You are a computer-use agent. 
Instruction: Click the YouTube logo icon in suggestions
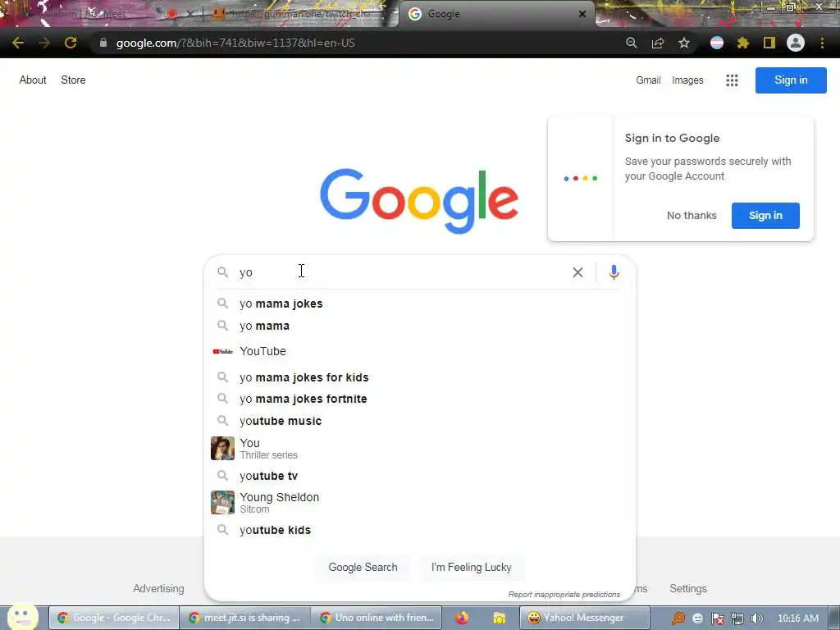[x=223, y=351]
